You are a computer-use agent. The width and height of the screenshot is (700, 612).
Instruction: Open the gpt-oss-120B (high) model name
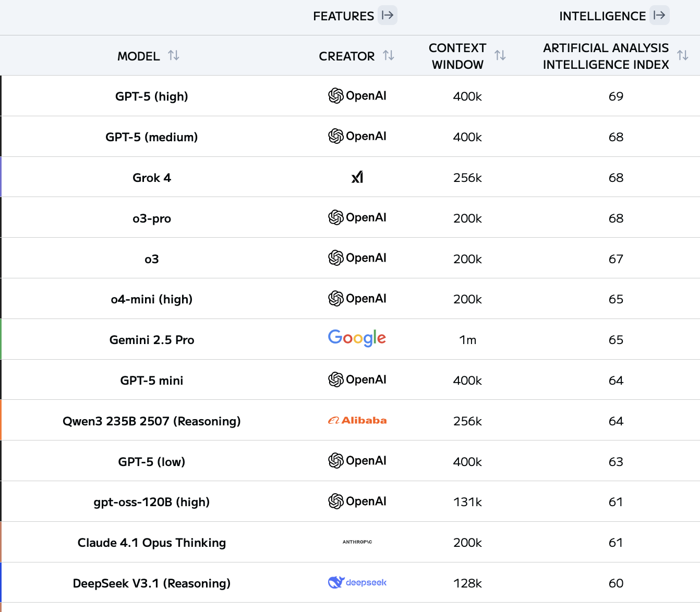click(152, 502)
